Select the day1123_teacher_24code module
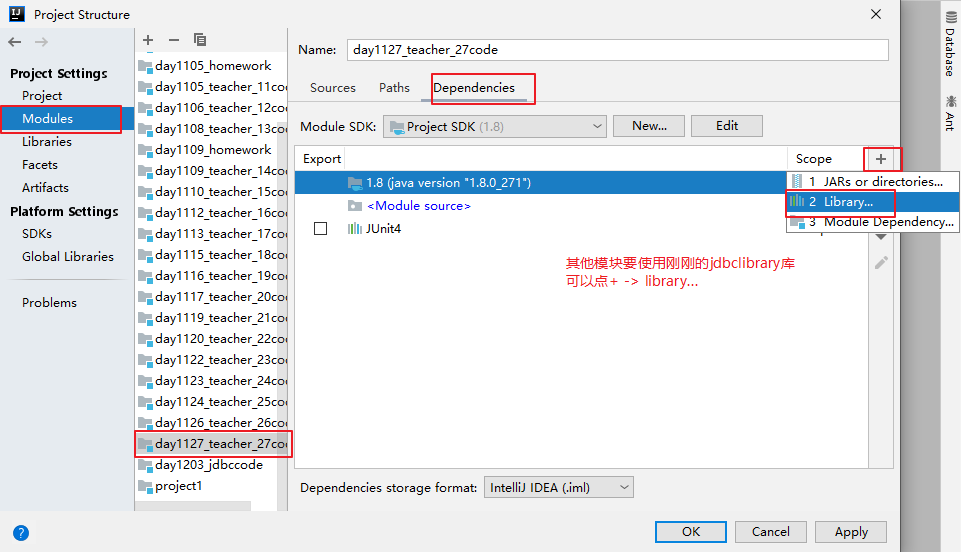This screenshot has width=961, height=552. pos(211,380)
